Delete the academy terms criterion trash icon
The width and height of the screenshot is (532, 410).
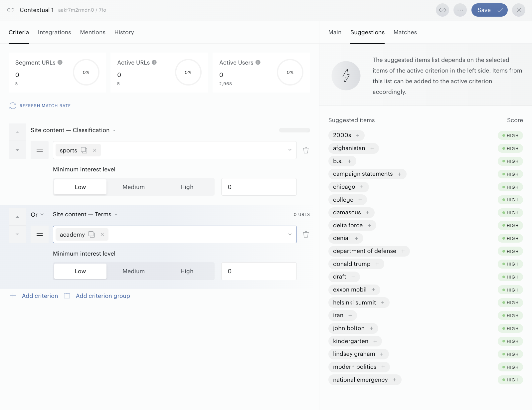[x=306, y=235]
